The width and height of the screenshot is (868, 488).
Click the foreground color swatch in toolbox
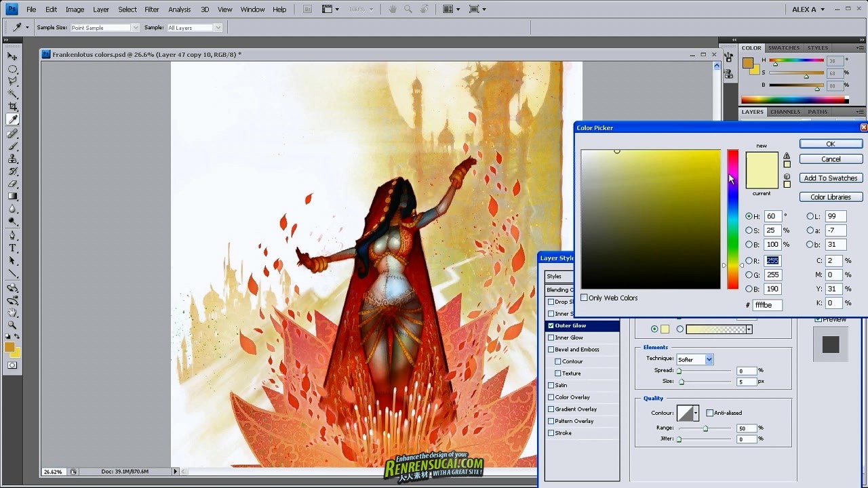(9, 347)
